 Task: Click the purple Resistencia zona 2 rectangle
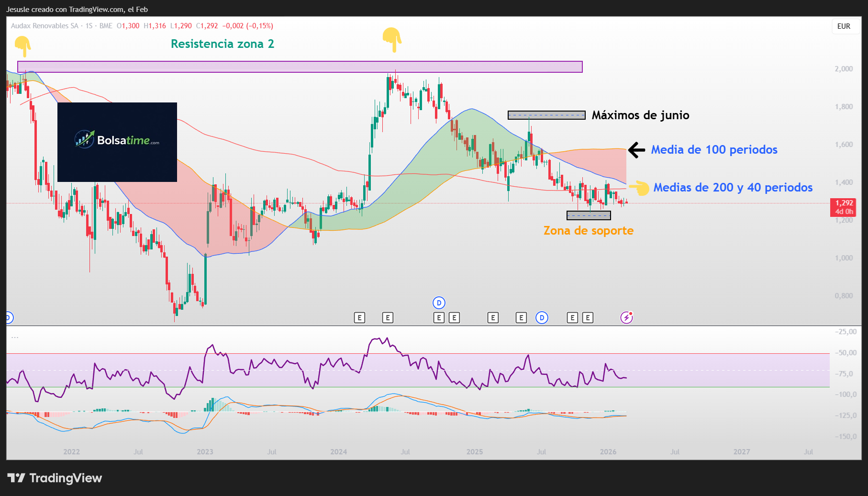pyautogui.click(x=300, y=67)
